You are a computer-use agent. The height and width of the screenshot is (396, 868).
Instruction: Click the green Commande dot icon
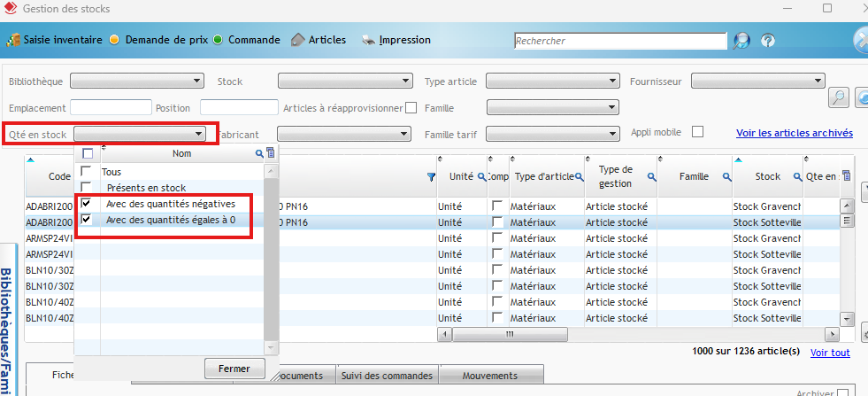point(218,40)
